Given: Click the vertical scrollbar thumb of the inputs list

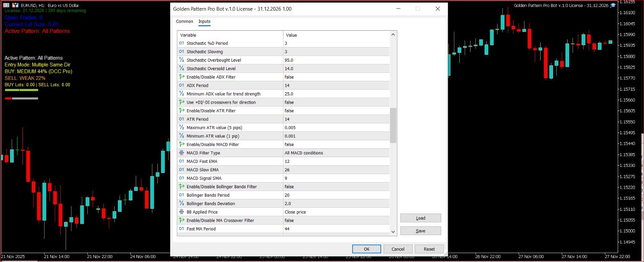Looking at the screenshot, I should coord(393,125).
